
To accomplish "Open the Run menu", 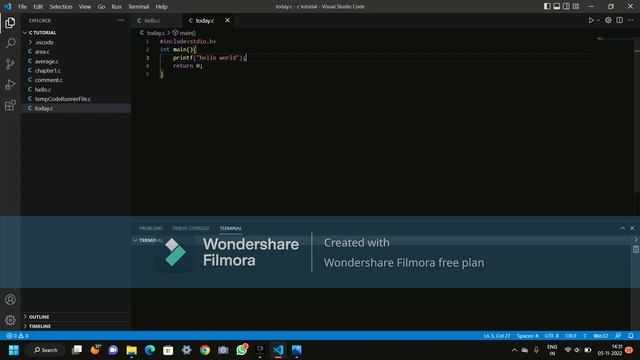I will click(x=116, y=7).
